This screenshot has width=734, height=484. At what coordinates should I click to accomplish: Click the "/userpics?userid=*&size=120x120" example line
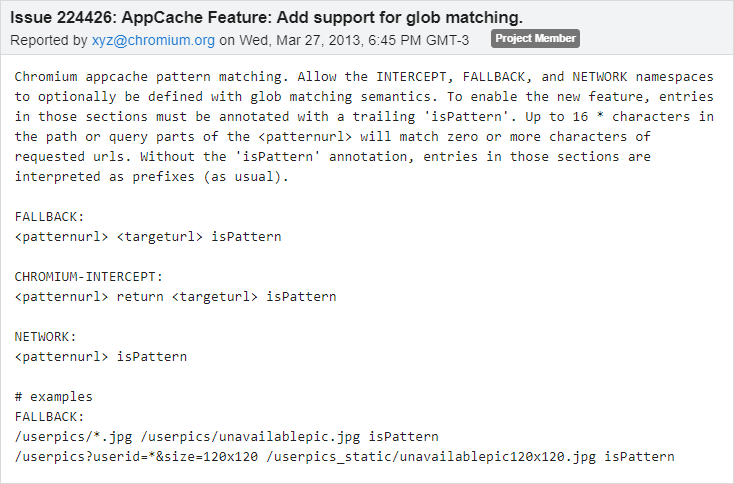(345, 457)
